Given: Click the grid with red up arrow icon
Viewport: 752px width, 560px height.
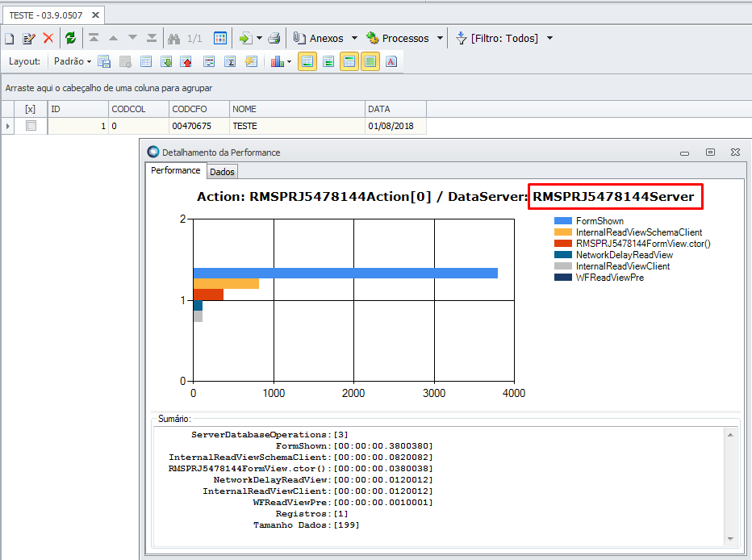Looking at the screenshot, I should pos(186,61).
